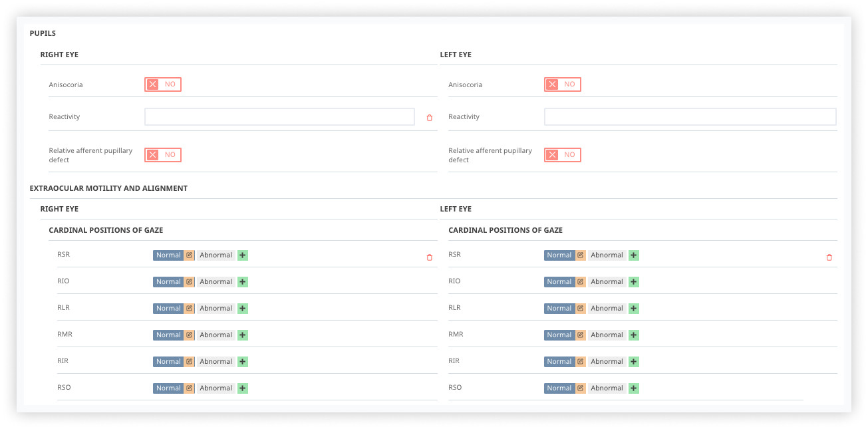The image size is (868, 429).
Task: Click the green plus beside right eye RIR Abnormal
Action: point(243,362)
